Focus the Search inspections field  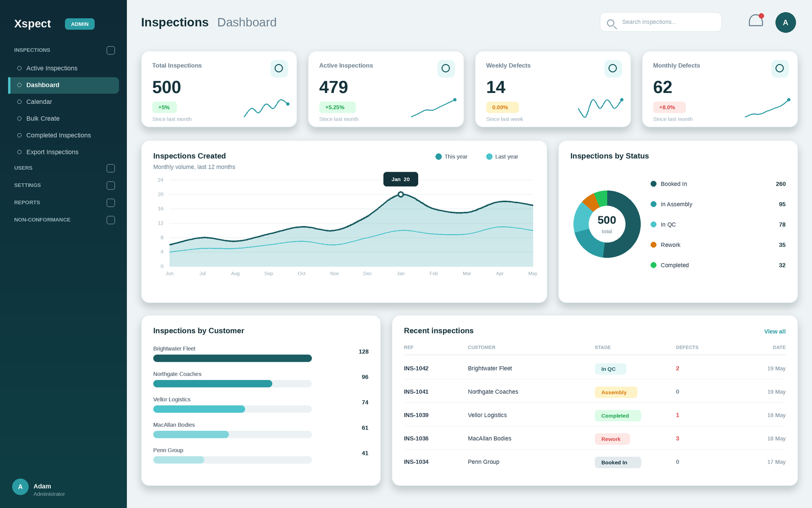tap(661, 22)
